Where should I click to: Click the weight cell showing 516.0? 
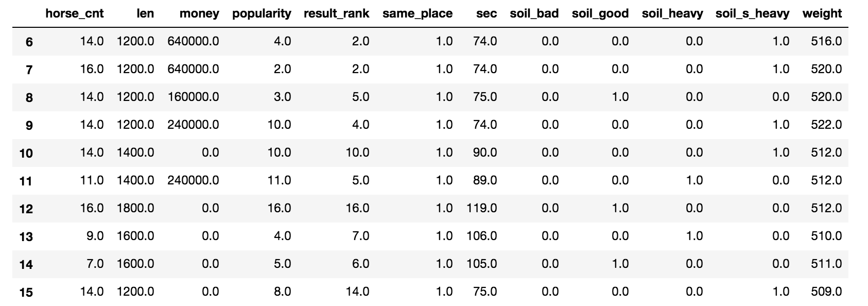[x=826, y=41]
